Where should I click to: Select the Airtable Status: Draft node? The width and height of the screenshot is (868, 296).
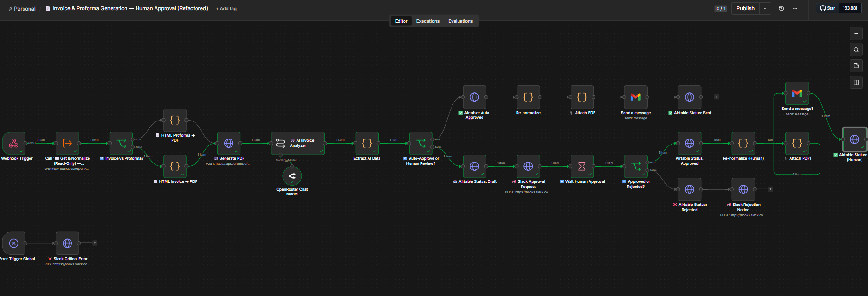pos(475,166)
